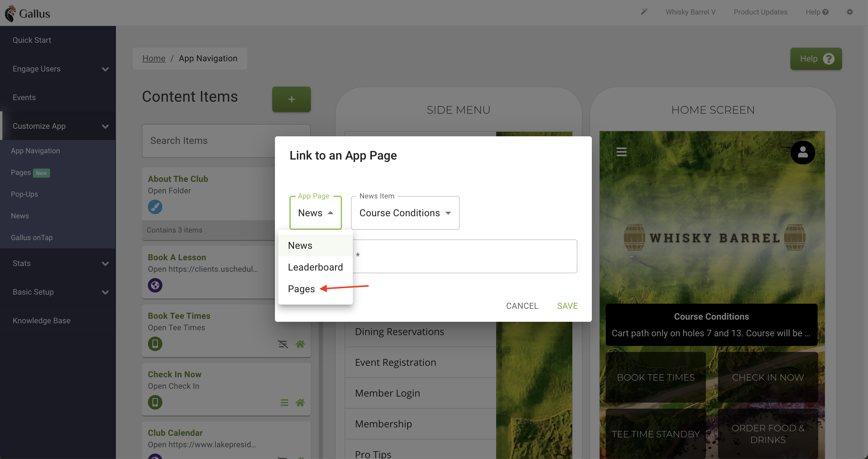
Task: Click the paintbrush icon on About The Club
Action: [x=155, y=207]
